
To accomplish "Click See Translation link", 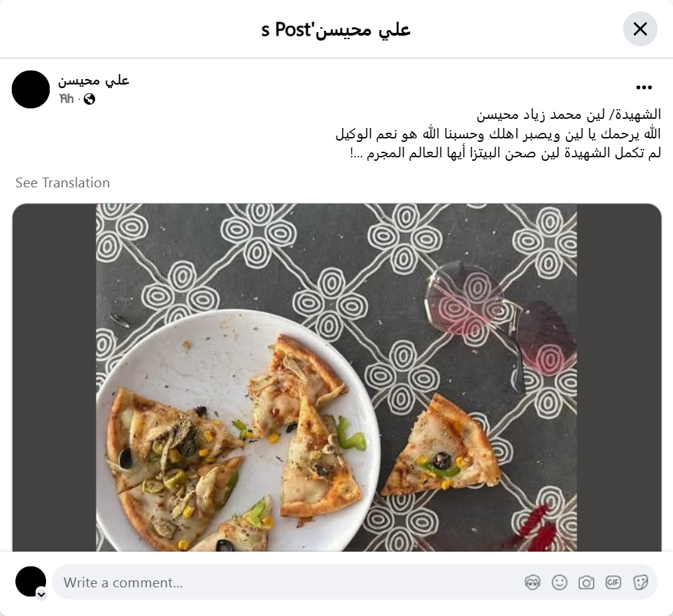I will coord(63,182).
